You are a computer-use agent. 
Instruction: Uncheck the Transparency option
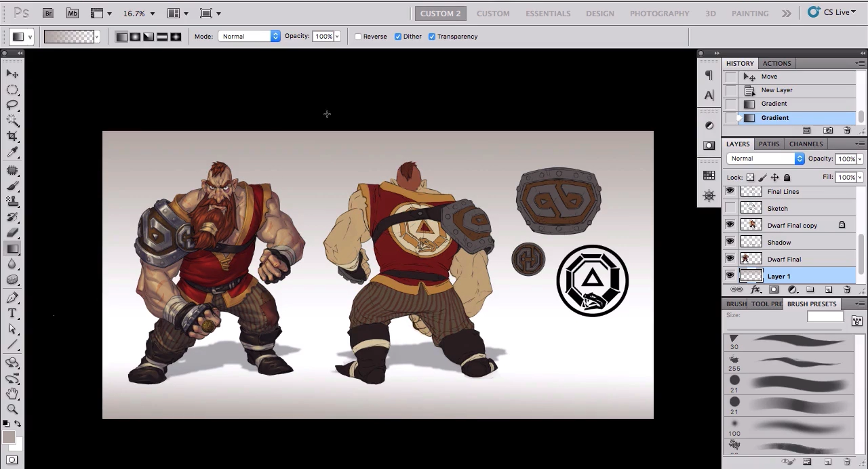[x=432, y=37]
